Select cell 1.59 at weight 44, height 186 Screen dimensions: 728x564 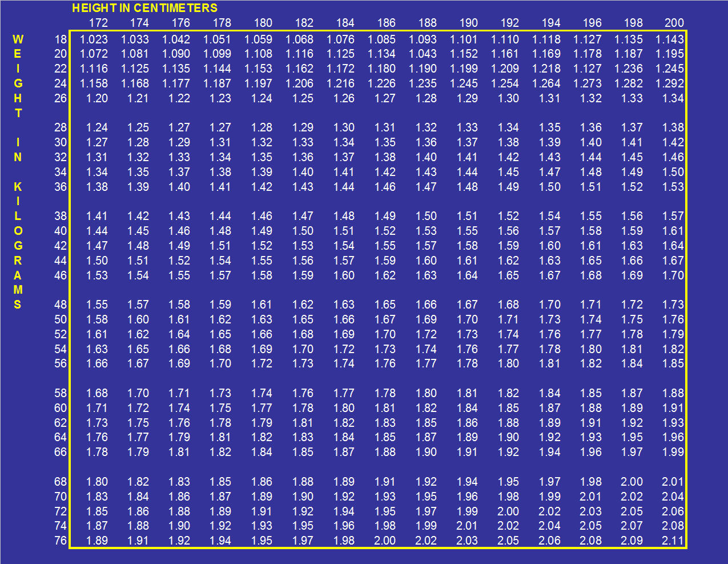click(x=385, y=261)
